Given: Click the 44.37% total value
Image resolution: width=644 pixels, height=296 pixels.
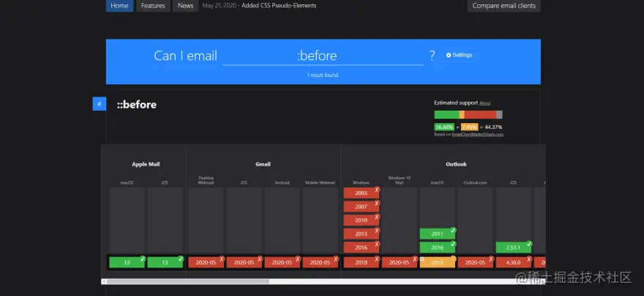Looking at the screenshot, I should click(494, 127).
